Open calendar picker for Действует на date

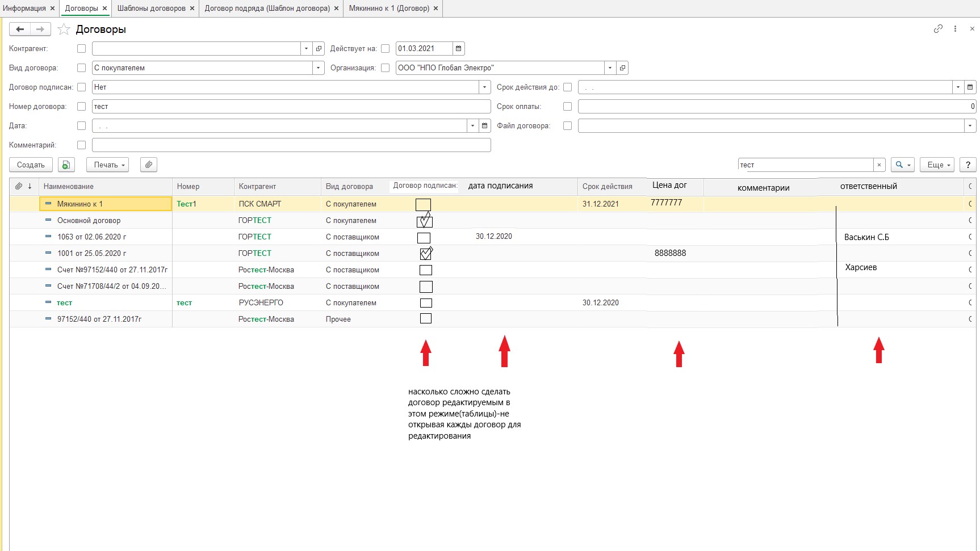459,49
